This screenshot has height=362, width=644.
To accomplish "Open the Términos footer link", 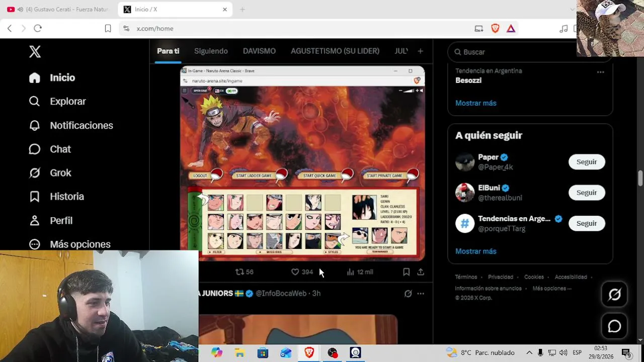I will 466,277.
